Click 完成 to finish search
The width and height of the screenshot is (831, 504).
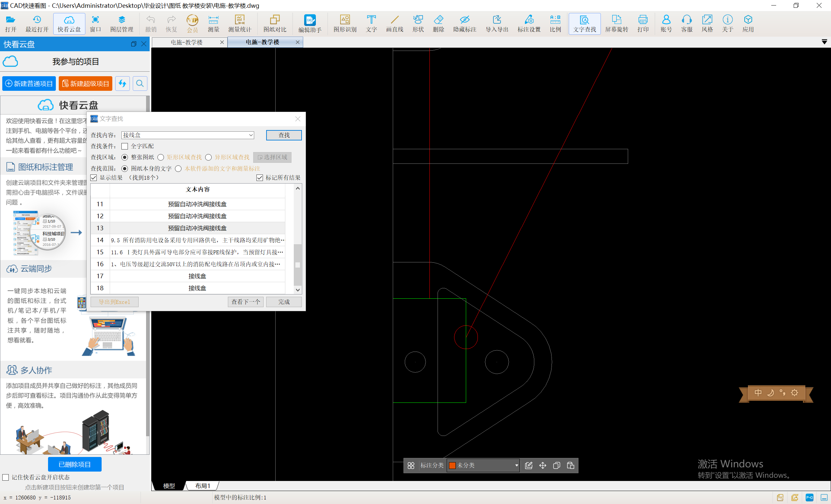(284, 302)
